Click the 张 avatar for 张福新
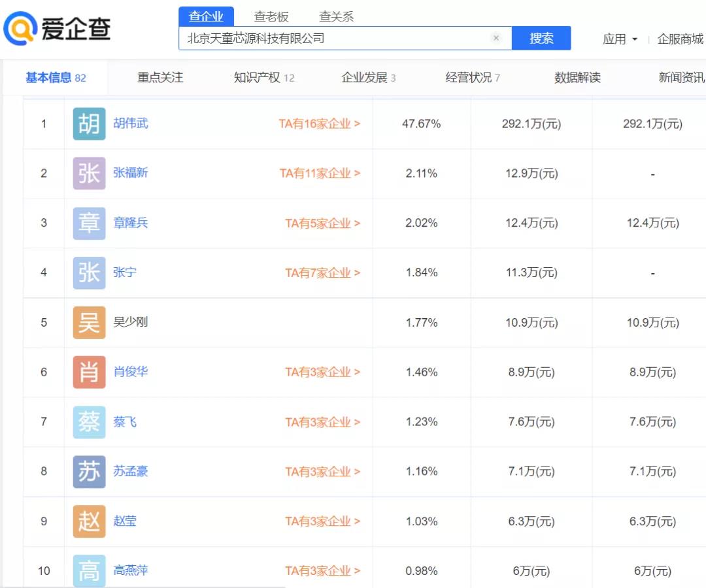Screen dimensions: 706x588 click(x=89, y=173)
